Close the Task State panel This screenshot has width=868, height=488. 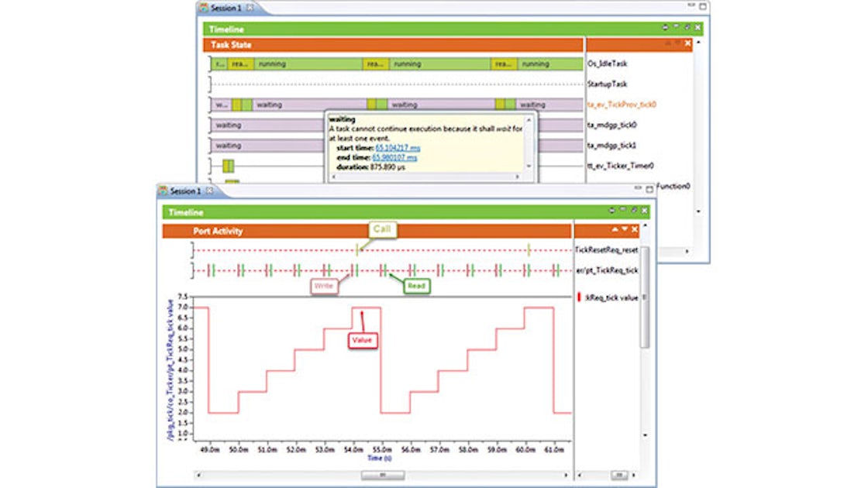click(687, 43)
